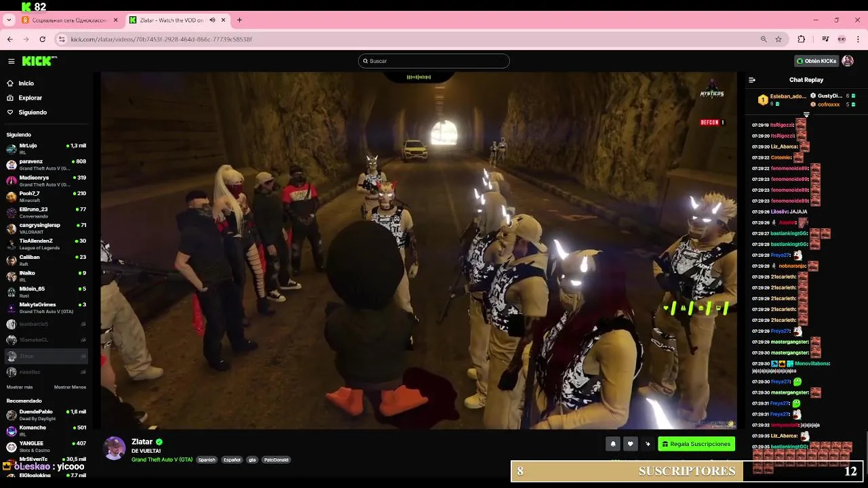Close the Zlatar VOD tab
The width and height of the screenshot is (868, 488).
(x=223, y=20)
